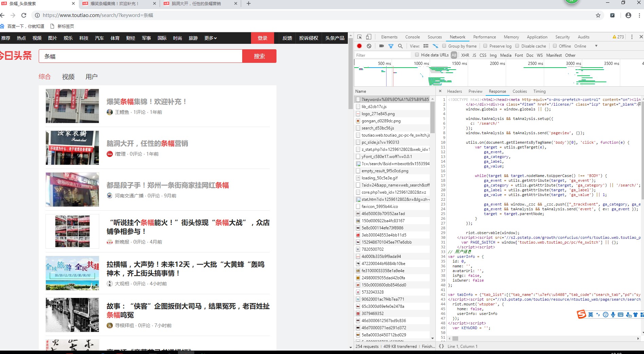Bookmark this page with the star
Image resolution: width=644 pixels, height=354 pixels.
point(598,15)
